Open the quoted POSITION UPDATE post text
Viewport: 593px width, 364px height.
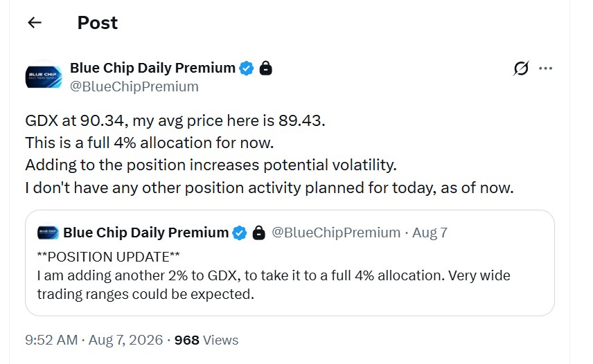(x=274, y=275)
